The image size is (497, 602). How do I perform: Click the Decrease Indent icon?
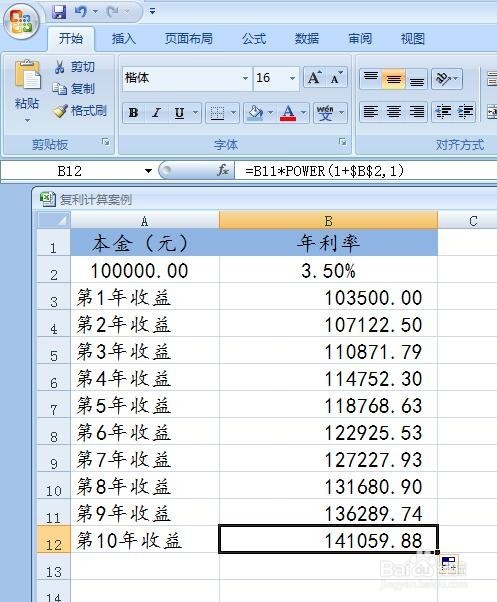click(x=443, y=112)
